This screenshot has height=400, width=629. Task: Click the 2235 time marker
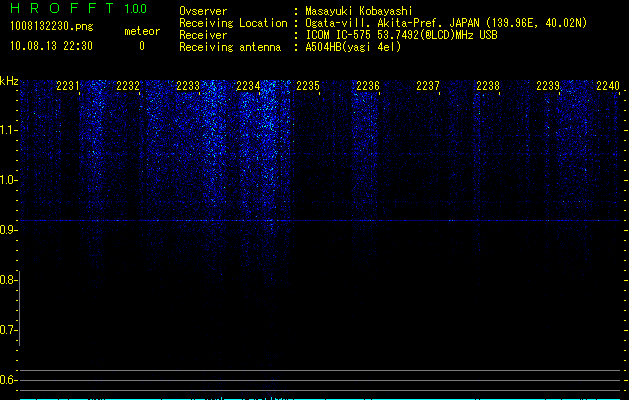308,86
